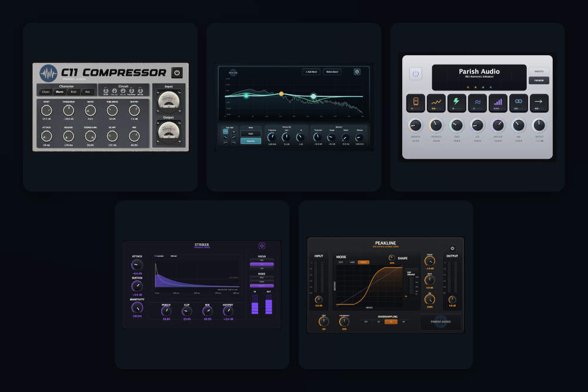Click the Delete Band button in the EQ

pos(332,72)
